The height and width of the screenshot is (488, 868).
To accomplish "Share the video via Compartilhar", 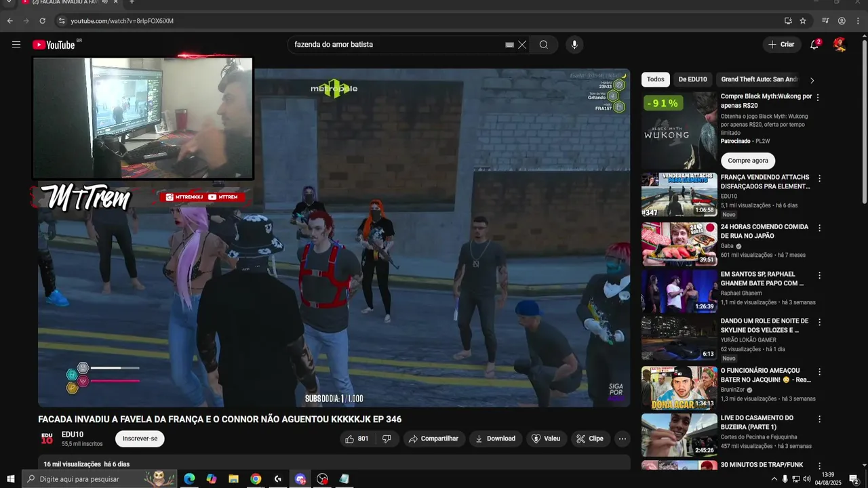I will (434, 439).
